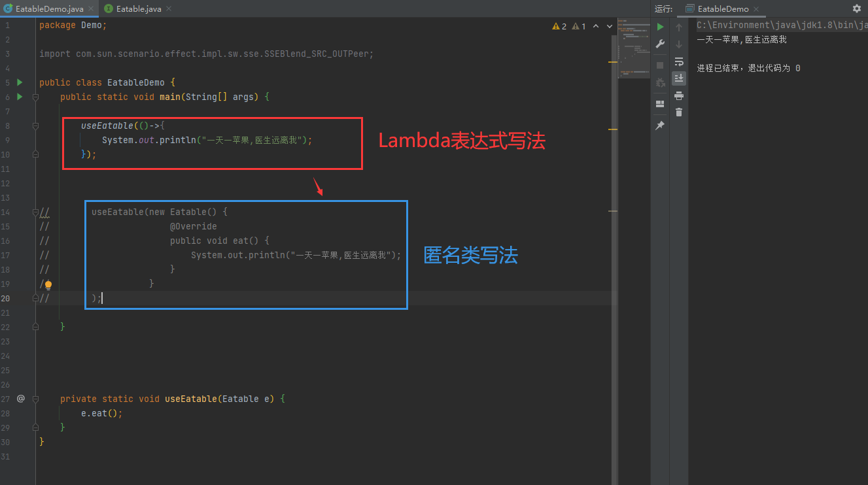
Task: Click '@Override' in commented line 15
Action: point(194,226)
